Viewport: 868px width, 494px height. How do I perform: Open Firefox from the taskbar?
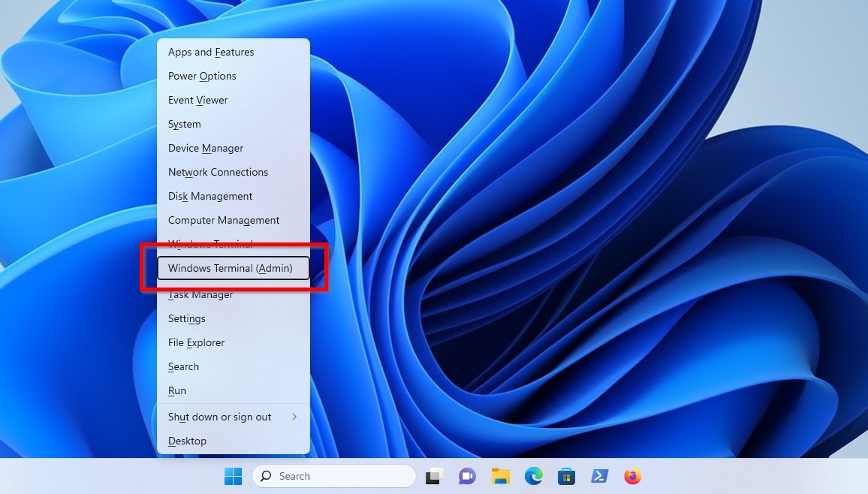[632, 476]
